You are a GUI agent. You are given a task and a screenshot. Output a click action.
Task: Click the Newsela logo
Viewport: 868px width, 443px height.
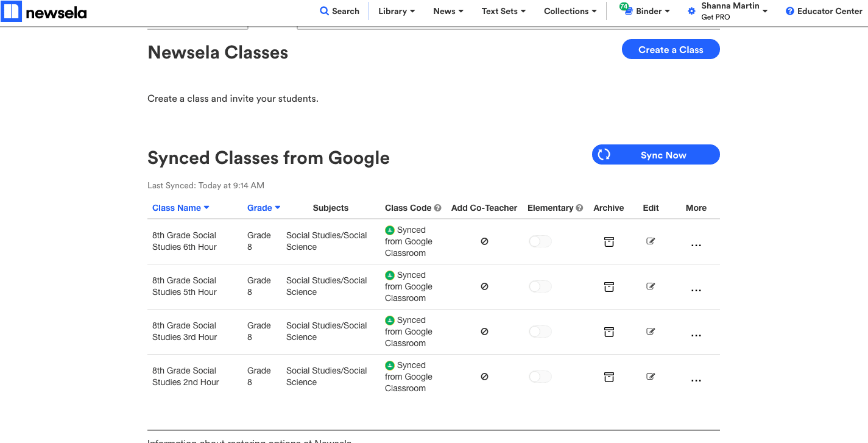44,11
